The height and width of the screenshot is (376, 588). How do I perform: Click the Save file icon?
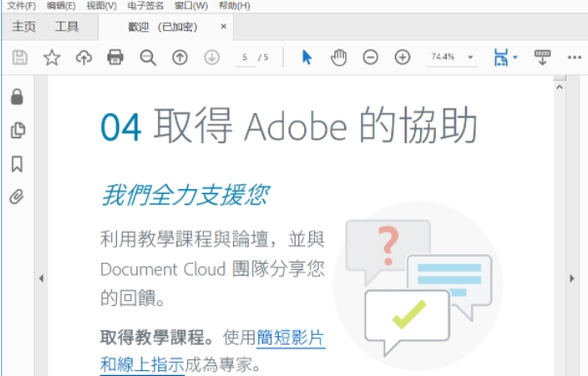pos(20,57)
